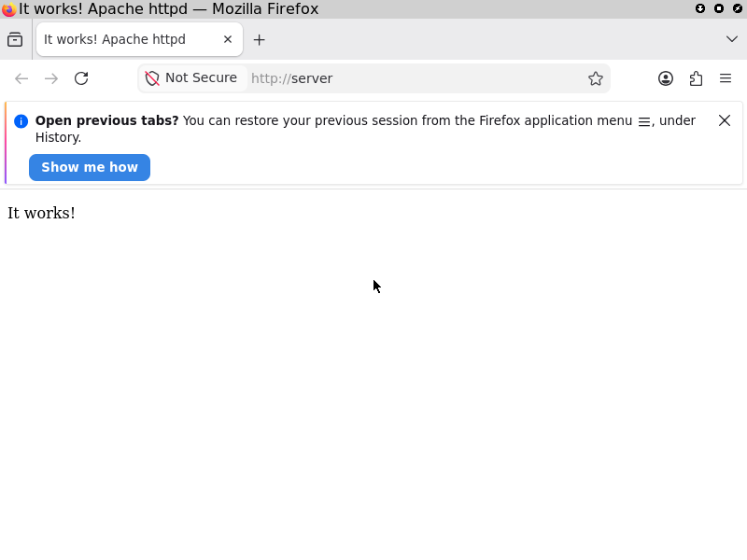The height and width of the screenshot is (560, 747).
Task: Click the Not Secure shield icon
Action: tap(152, 78)
